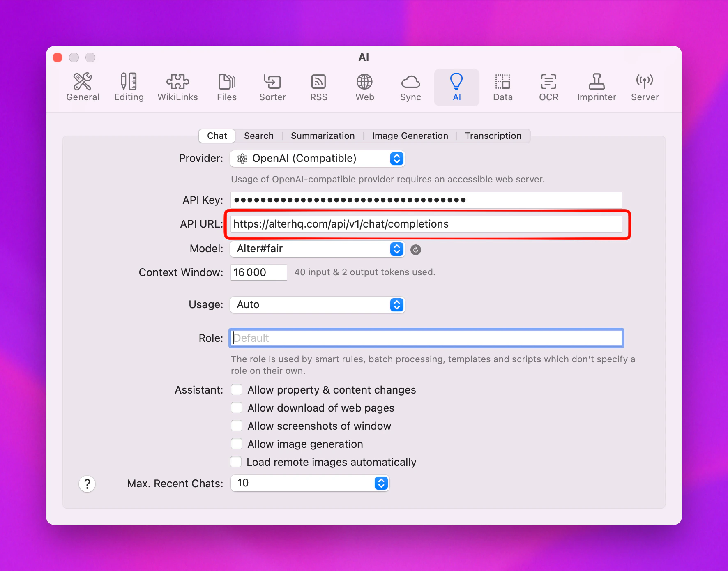The image size is (728, 571).
Task: Select the AI settings pane
Action: [x=457, y=87]
